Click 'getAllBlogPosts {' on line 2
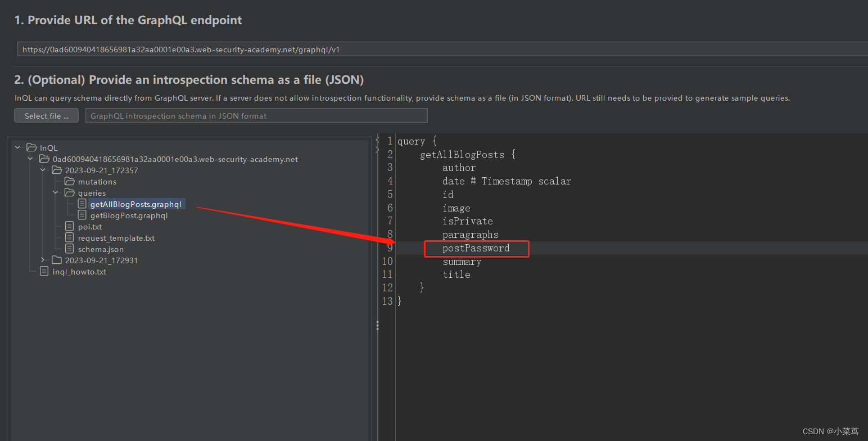The height and width of the screenshot is (441, 868). (468, 155)
